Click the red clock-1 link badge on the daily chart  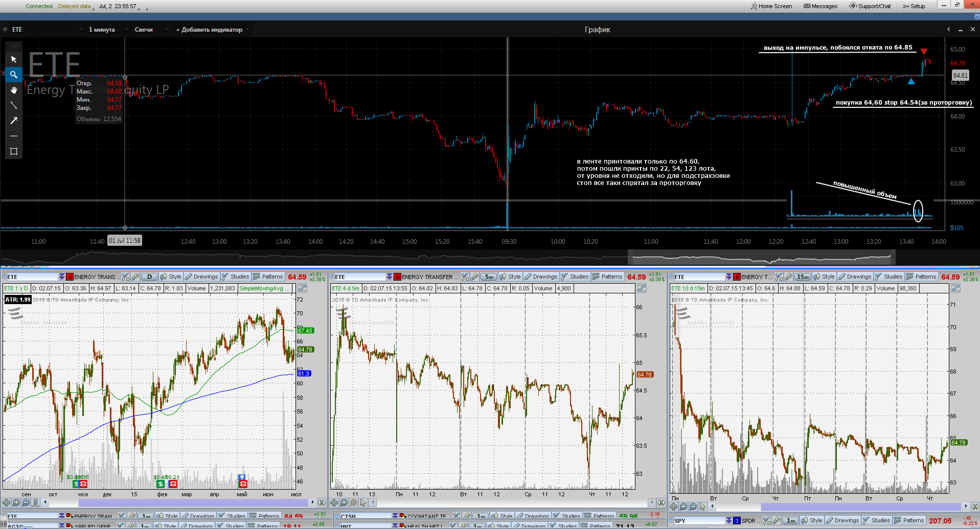tap(70, 277)
